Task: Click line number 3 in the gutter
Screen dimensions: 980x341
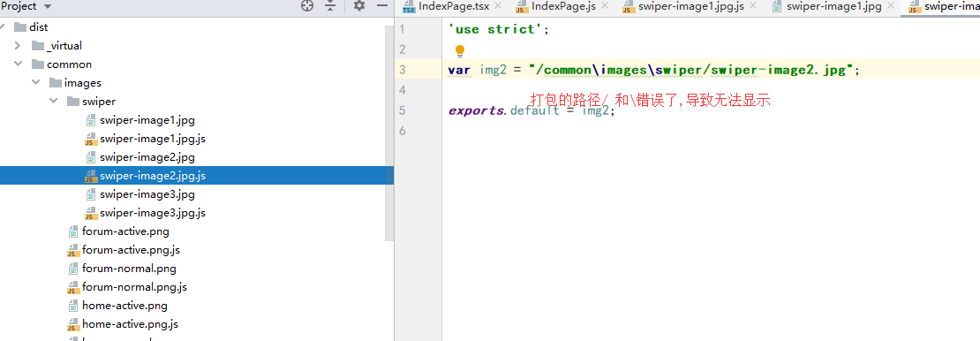Action: [402, 70]
